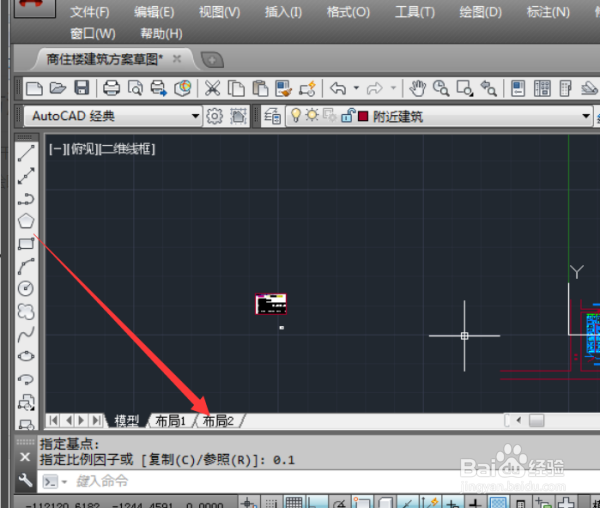Open Workspace Settings gear

click(214, 116)
